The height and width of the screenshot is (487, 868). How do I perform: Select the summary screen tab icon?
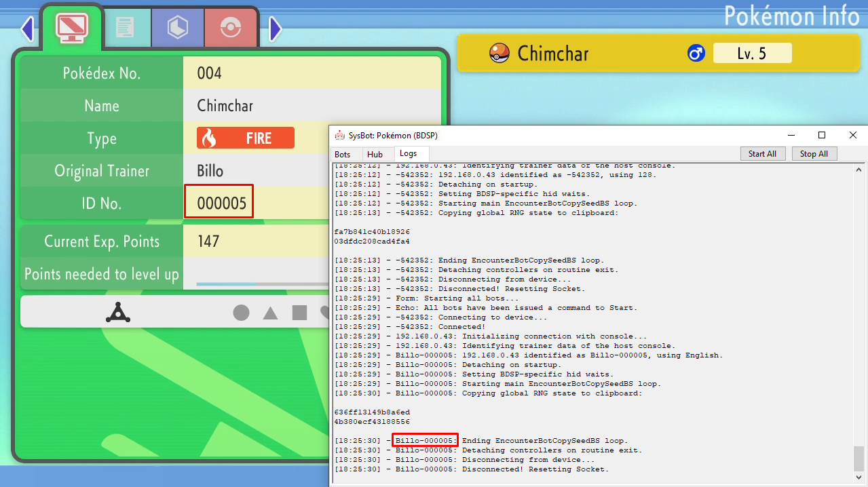71,26
